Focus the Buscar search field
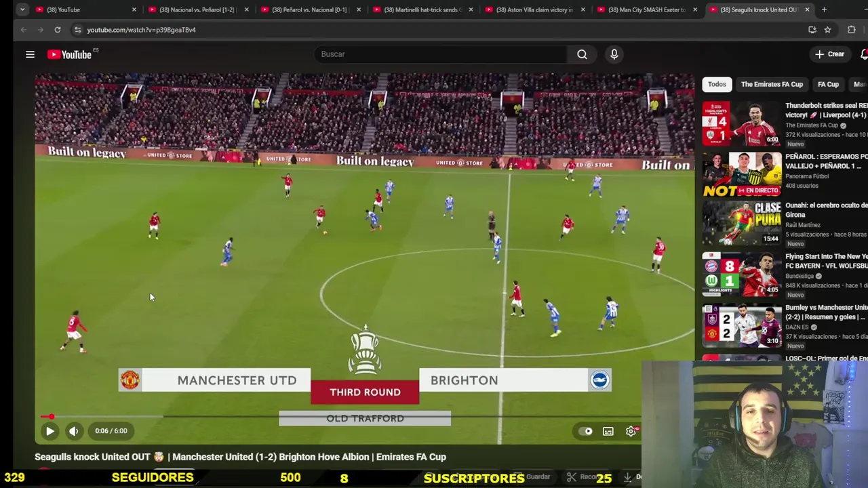The width and height of the screenshot is (868, 488). click(x=441, y=54)
